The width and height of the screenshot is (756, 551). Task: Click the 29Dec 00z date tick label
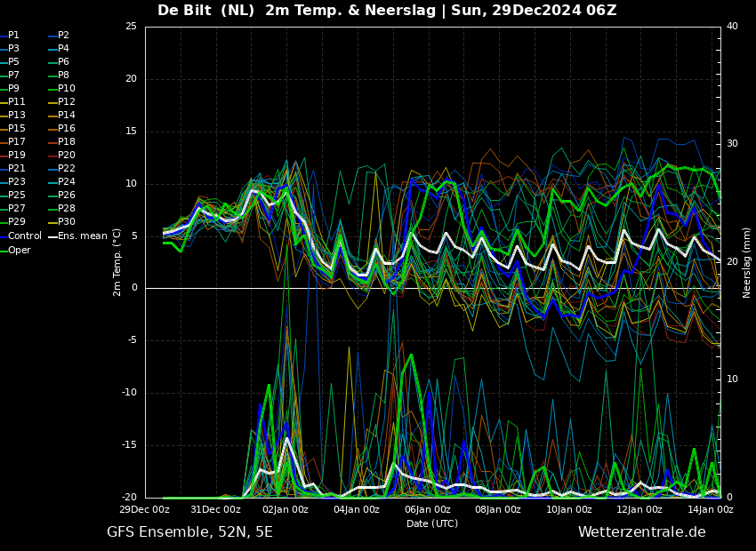145,510
